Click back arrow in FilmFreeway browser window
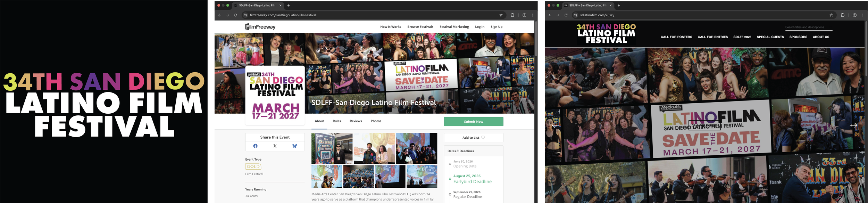Screen dimensions: 868x203 219,15
